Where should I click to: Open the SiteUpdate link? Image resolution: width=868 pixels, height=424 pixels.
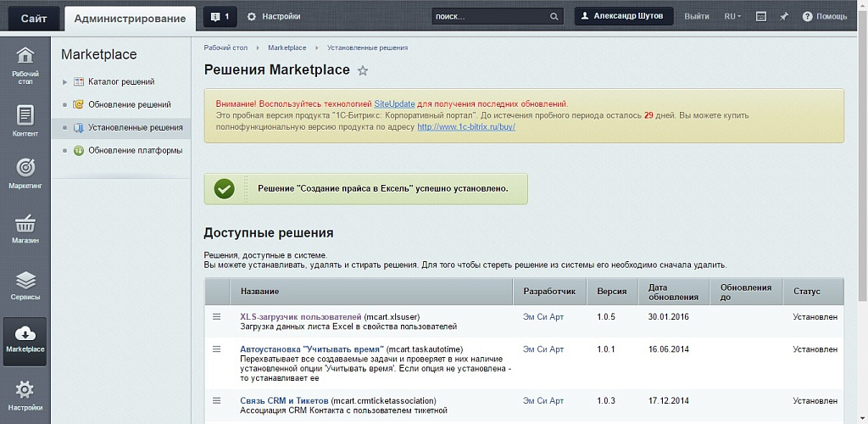click(394, 103)
